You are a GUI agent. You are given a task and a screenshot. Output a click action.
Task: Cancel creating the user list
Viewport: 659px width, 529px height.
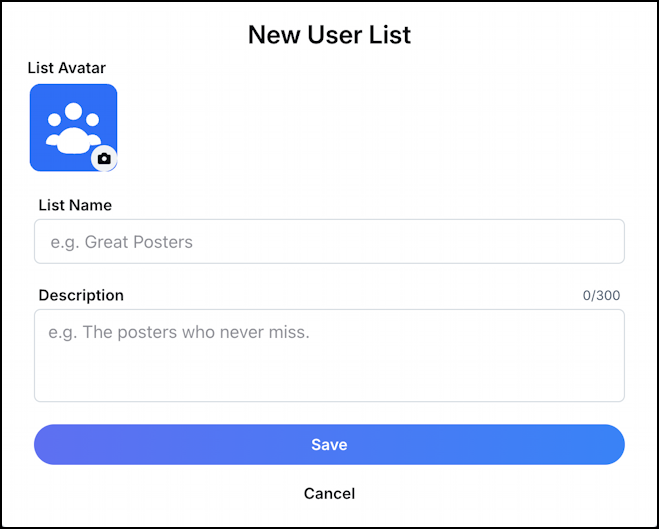[329, 493]
